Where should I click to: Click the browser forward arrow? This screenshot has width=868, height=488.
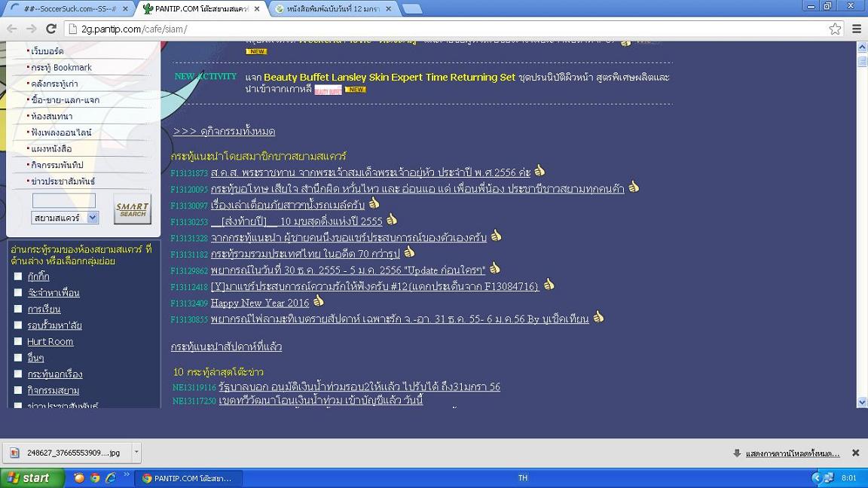tap(31, 29)
